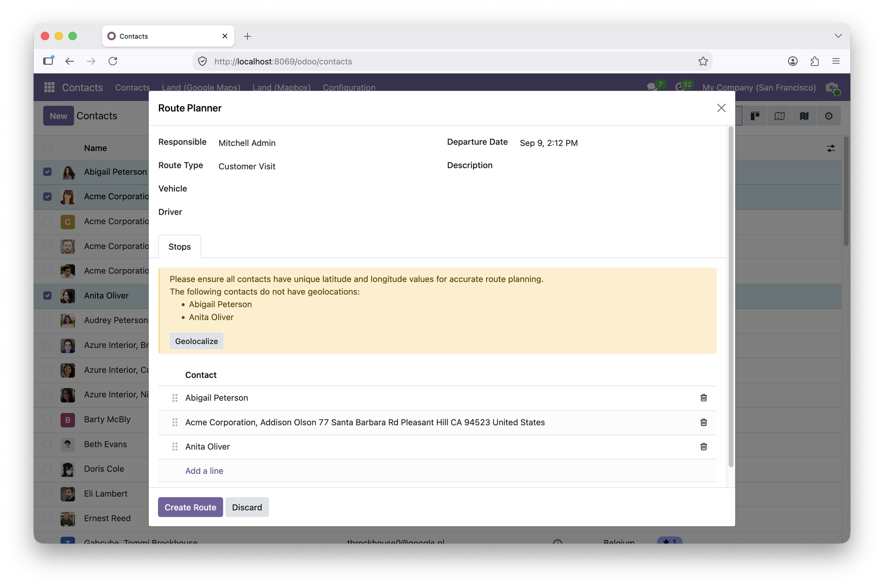Image resolution: width=884 pixels, height=588 pixels.
Task: Bookmark page with star icon
Action: pos(703,61)
